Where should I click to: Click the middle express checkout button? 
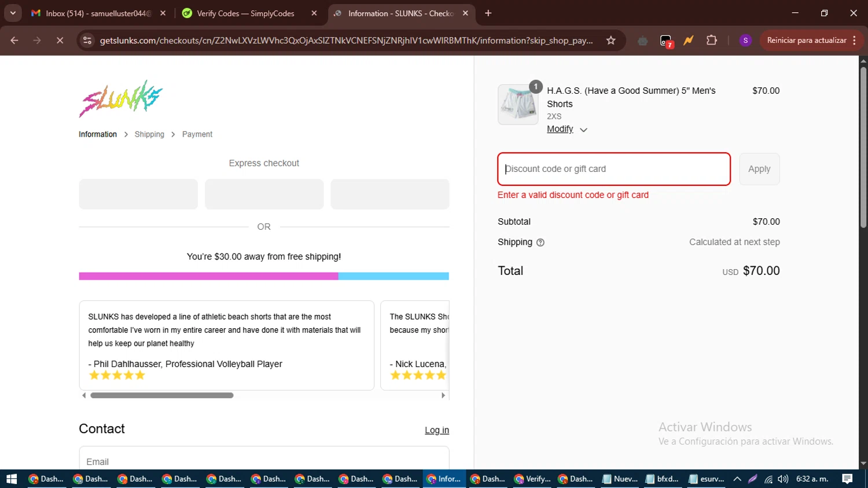point(264,194)
